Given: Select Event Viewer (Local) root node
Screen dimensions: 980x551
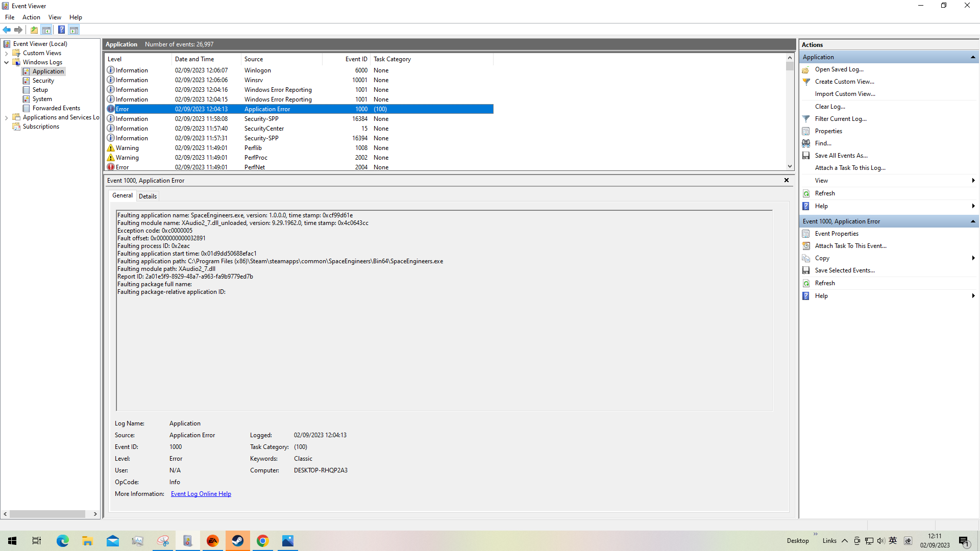Looking at the screenshot, I should (x=40, y=44).
